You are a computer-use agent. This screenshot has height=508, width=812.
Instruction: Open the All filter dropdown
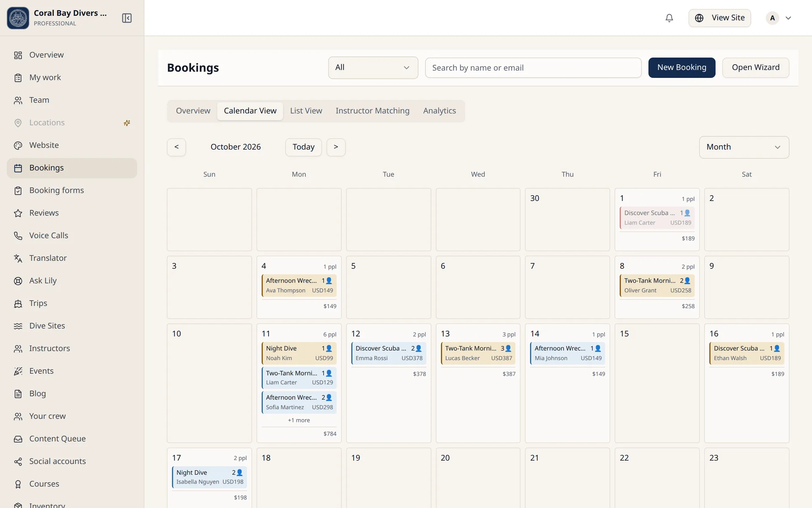click(x=373, y=68)
